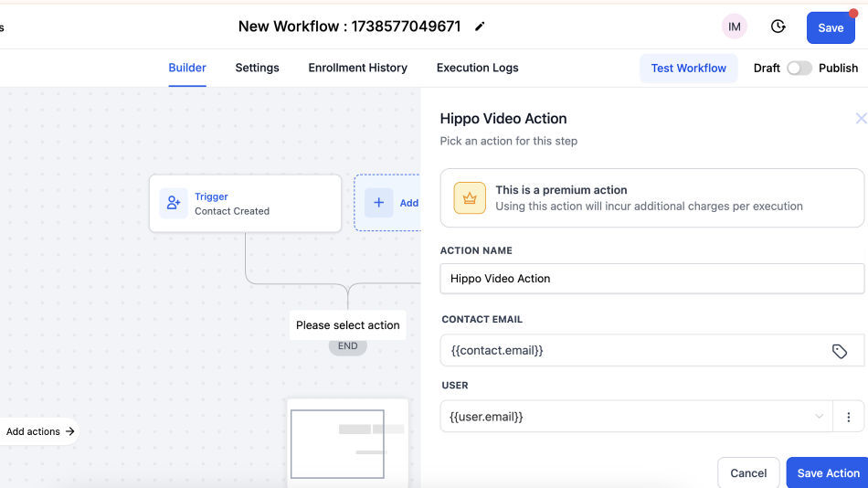This screenshot has width=868, height=488.
Task: Click Add actions arrow button
Action: (38, 431)
